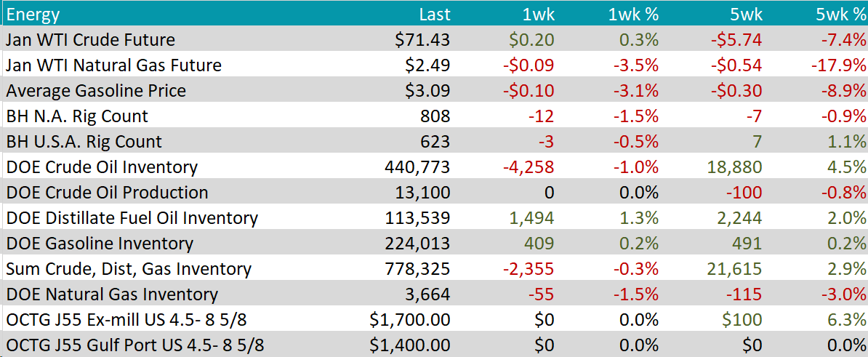The height and width of the screenshot is (357, 868).
Task: Select the DOE Natural Gas Inventory label
Action: (x=112, y=294)
